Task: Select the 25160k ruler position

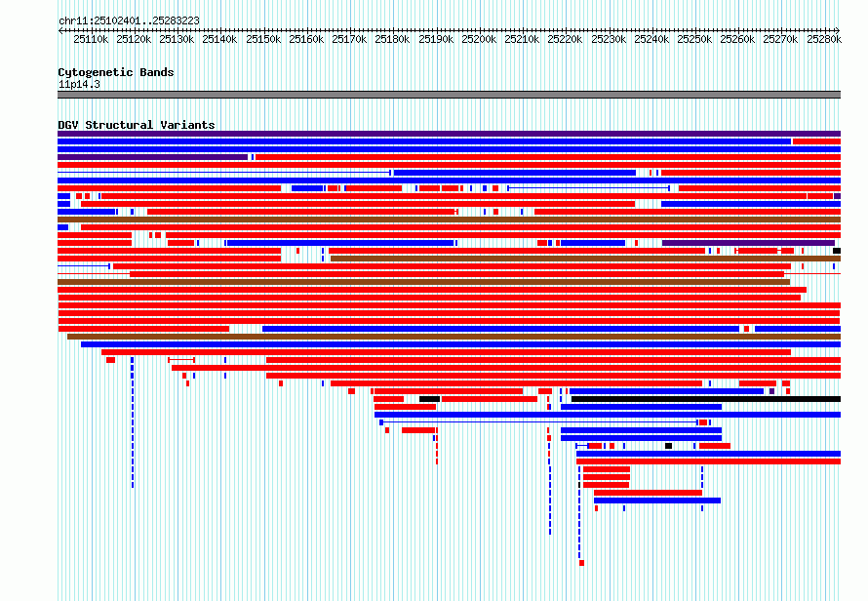Action: tap(306, 39)
